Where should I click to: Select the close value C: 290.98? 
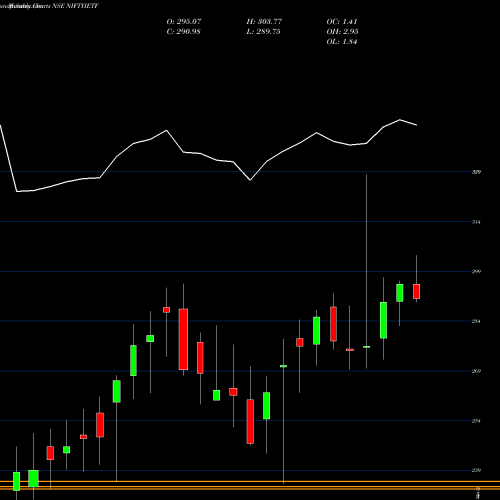coord(183,32)
